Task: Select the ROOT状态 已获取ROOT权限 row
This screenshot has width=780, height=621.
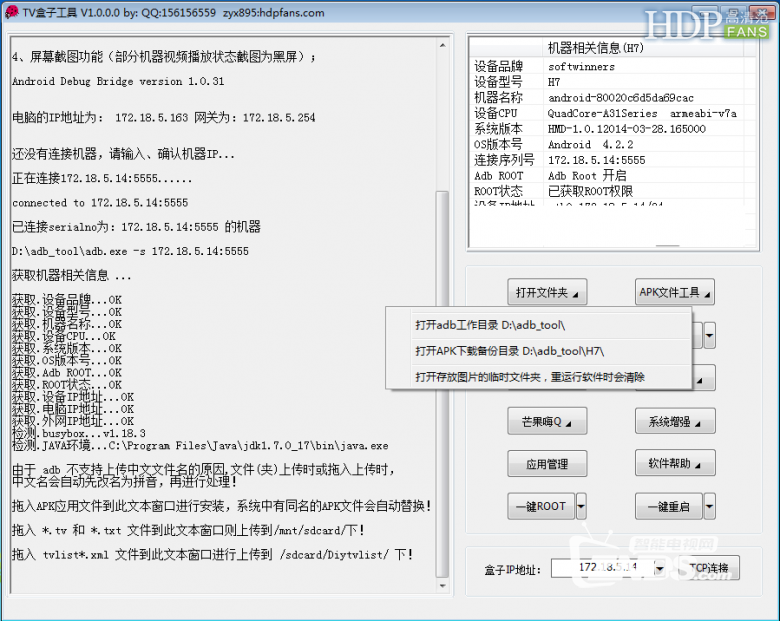Action: (613, 191)
